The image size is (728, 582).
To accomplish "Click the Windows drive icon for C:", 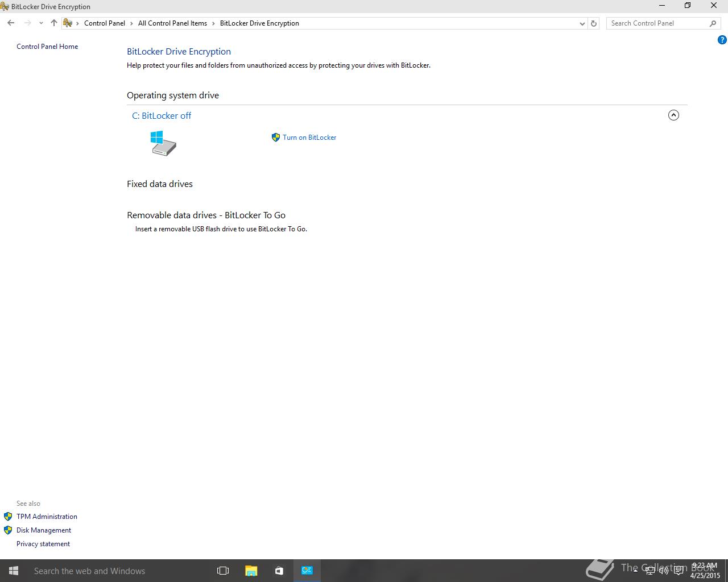I will pos(163,143).
